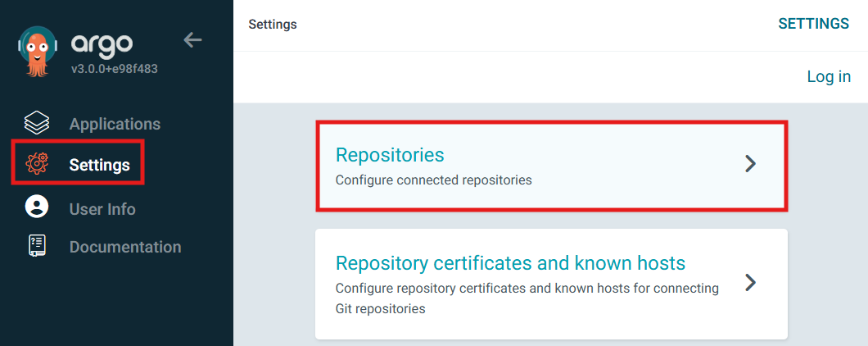Select Settings in the sidebar
This screenshot has height=346, width=868.
pos(100,165)
